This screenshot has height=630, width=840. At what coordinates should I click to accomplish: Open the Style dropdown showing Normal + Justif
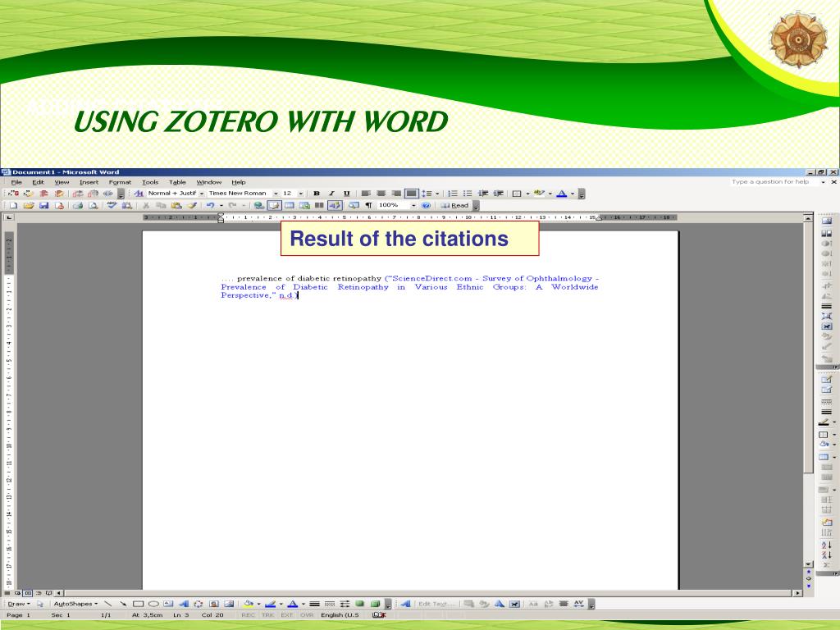click(x=202, y=194)
